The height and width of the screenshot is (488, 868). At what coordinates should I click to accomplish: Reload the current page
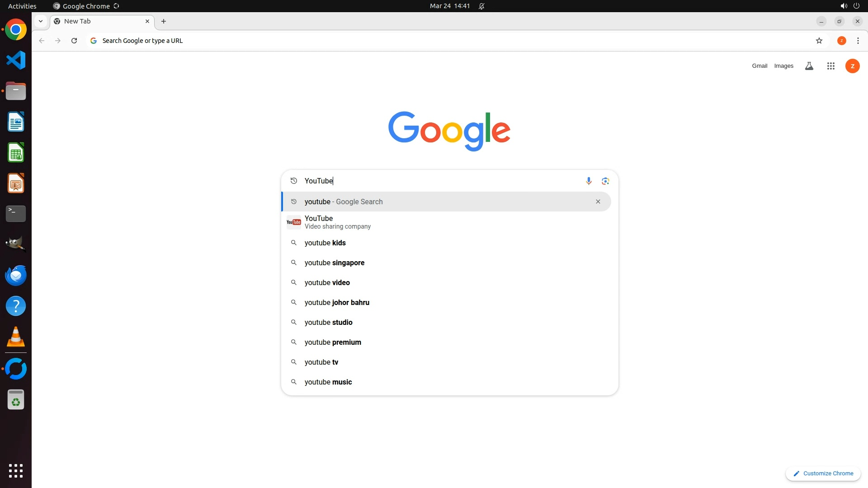click(74, 41)
